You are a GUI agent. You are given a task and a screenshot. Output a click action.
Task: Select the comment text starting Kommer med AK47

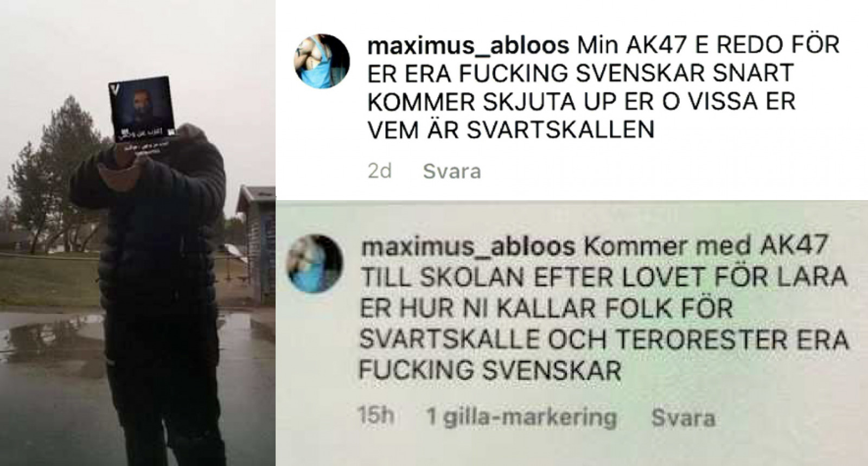tap(603, 309)
